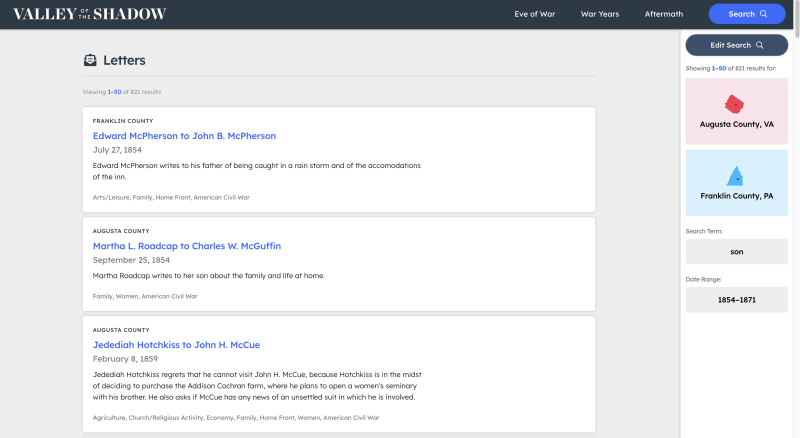Open the Valley of the Shadow home logo

pos(89,14)
